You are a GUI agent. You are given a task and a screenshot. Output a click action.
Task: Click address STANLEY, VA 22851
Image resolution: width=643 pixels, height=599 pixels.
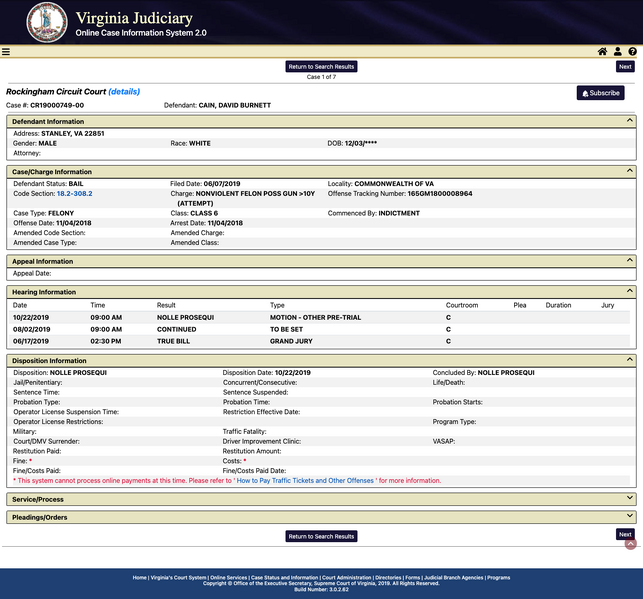pos(73,133)
